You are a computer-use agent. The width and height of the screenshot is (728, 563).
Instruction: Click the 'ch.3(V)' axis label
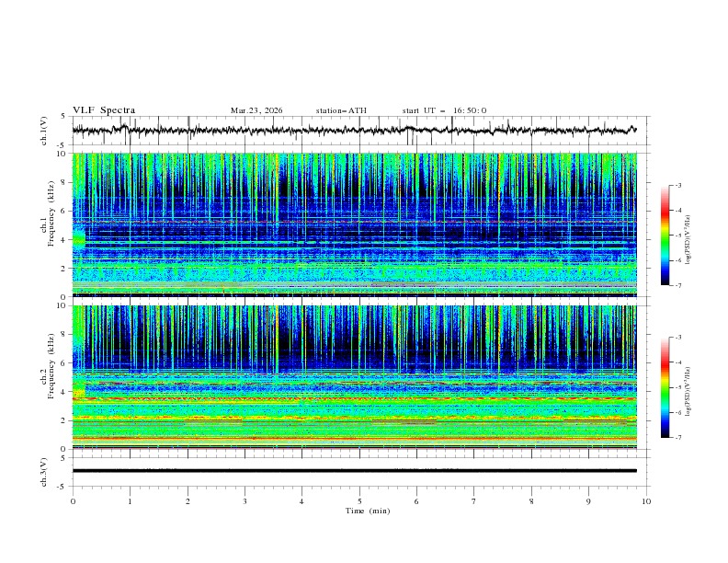(x=44, y=472)
